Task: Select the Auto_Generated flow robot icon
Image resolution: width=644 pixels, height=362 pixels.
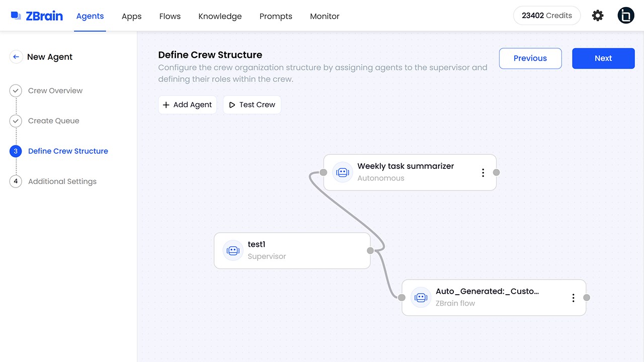Action: coord(421,298)
